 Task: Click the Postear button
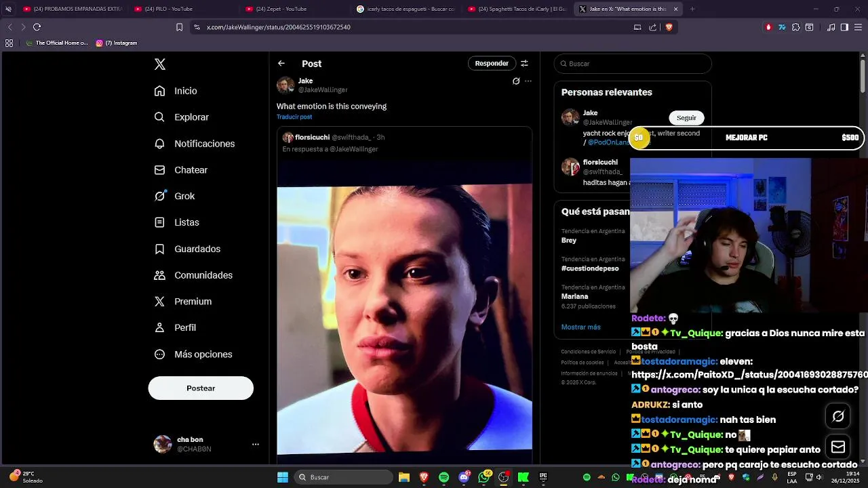pyautogui.click(x=201, y=388)
